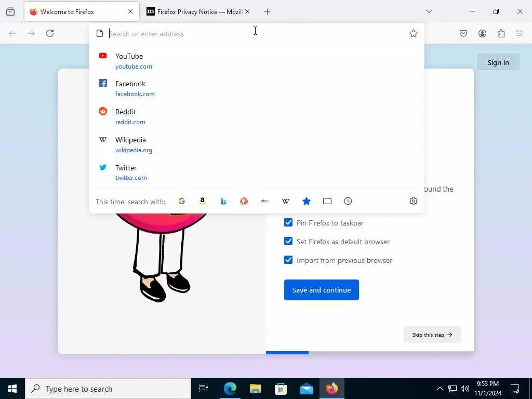This screenshot has height=399, width=532.
Task: Switch to Firefox Privacy Notice tab
Action: [198, 12]
